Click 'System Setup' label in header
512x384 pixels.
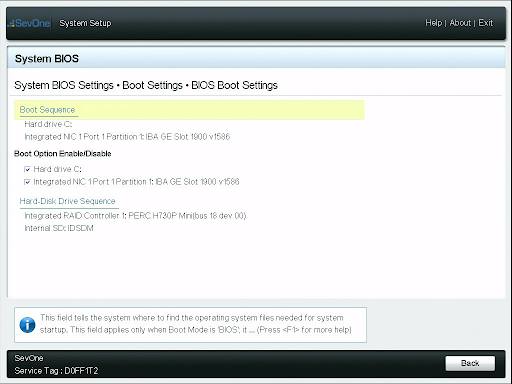[x=85, y=23]
